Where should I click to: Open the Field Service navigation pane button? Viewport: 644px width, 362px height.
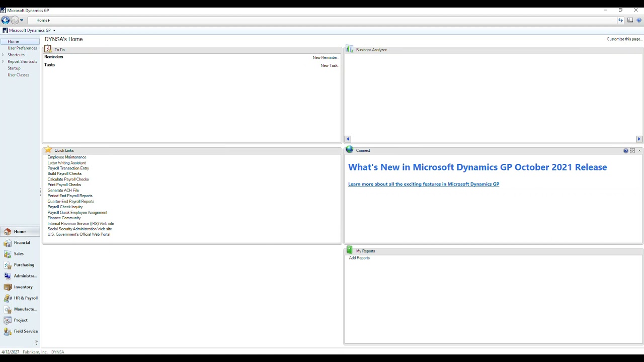click(20, 331)
